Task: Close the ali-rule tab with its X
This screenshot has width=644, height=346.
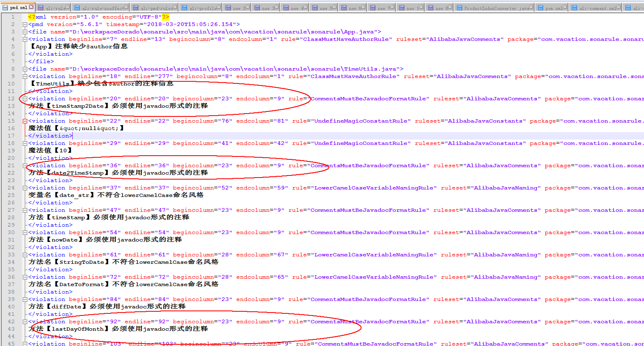Action: tap(68, 7)
